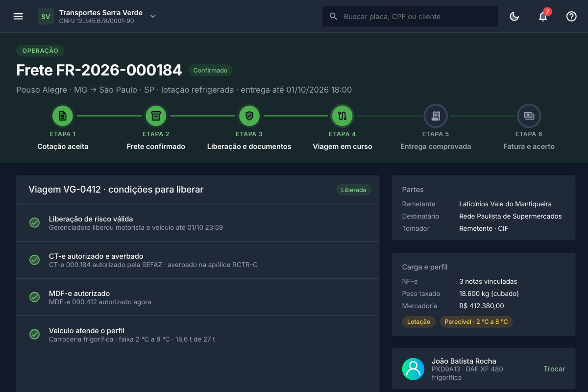
Task: Open the hamburger navigation menu
Action: coord(18,16)
